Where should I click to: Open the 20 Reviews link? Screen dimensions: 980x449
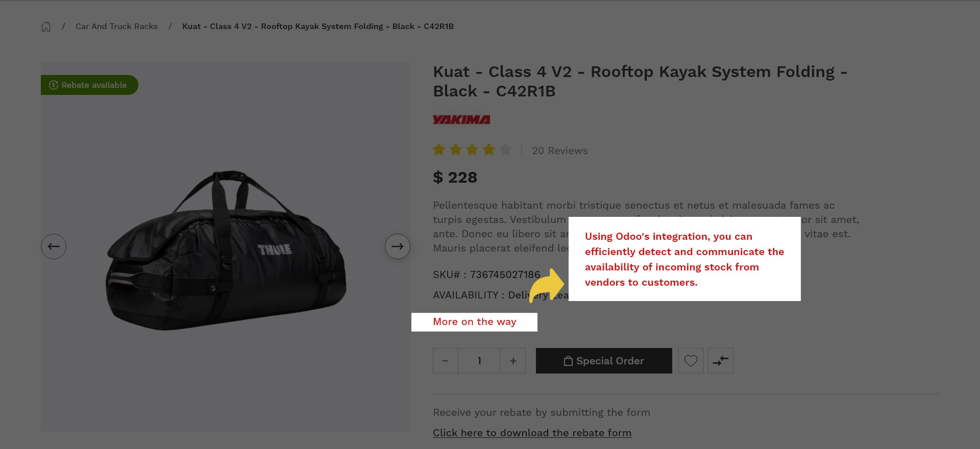[559, 151]
